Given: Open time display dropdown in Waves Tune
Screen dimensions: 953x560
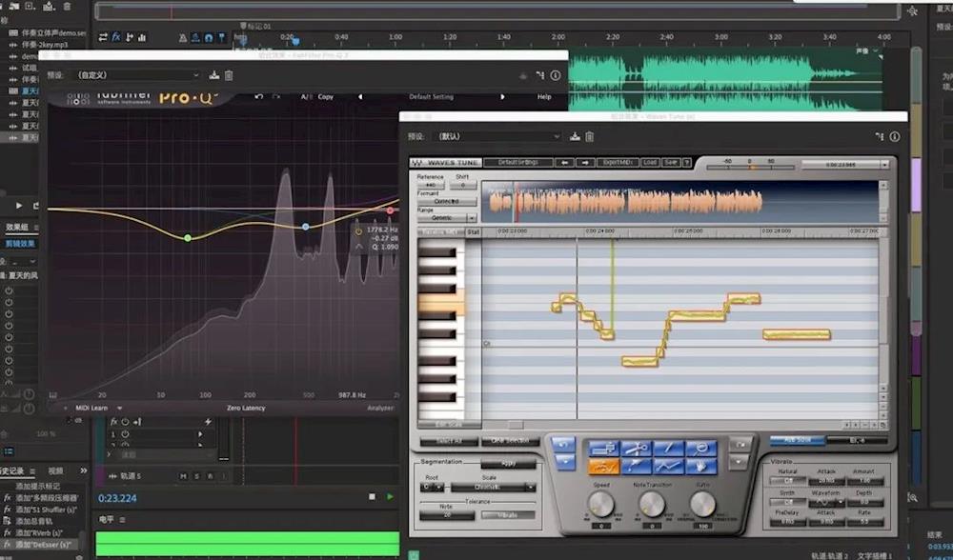Looking at the screenshot, I should 884,165.
